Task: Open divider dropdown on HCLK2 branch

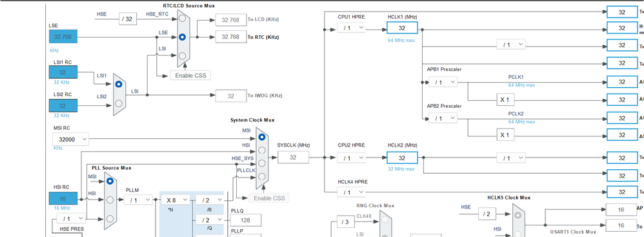Action: (x=511, y=158)
